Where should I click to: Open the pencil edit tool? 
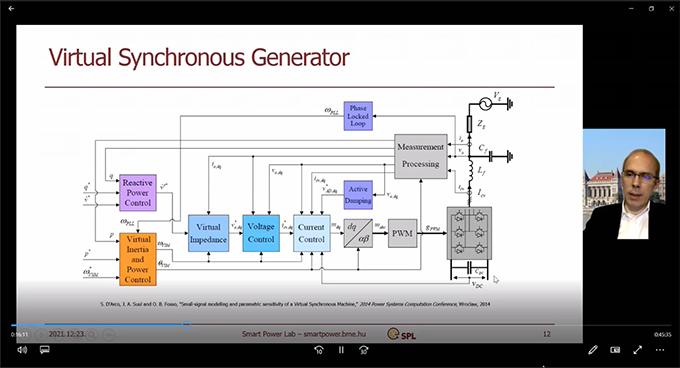point(593,350)
